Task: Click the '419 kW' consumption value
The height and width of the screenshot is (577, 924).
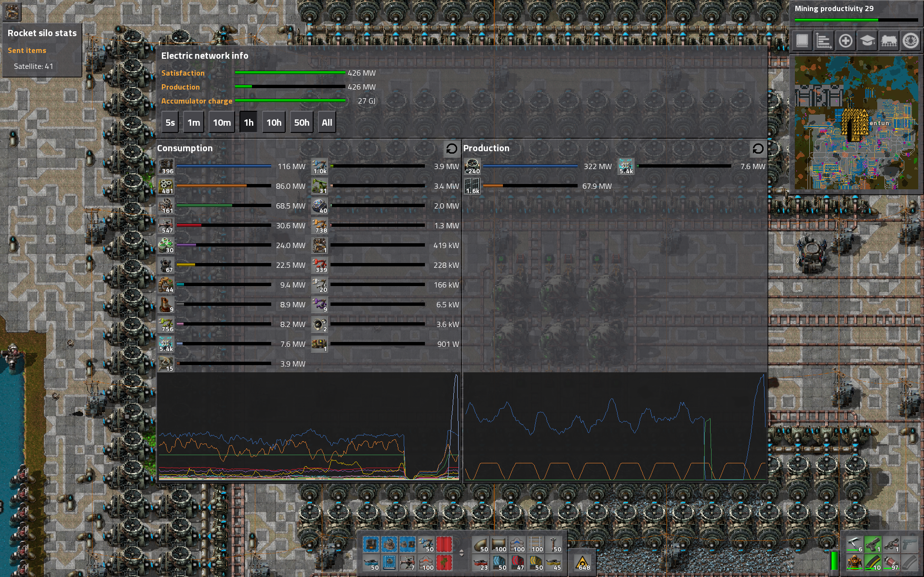Action: pos(446,246)
